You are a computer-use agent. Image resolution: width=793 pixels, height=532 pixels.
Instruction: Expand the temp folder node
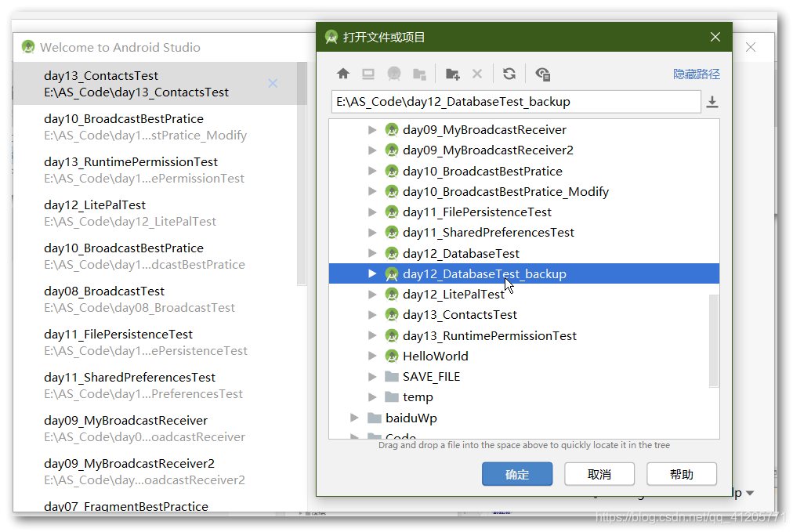click(x=372, y=397)
